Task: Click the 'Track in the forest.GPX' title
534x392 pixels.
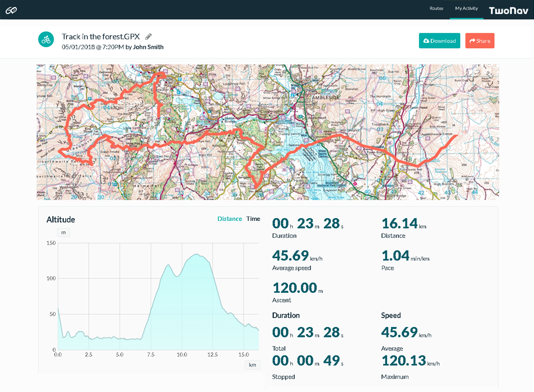Action: (100, 36)
